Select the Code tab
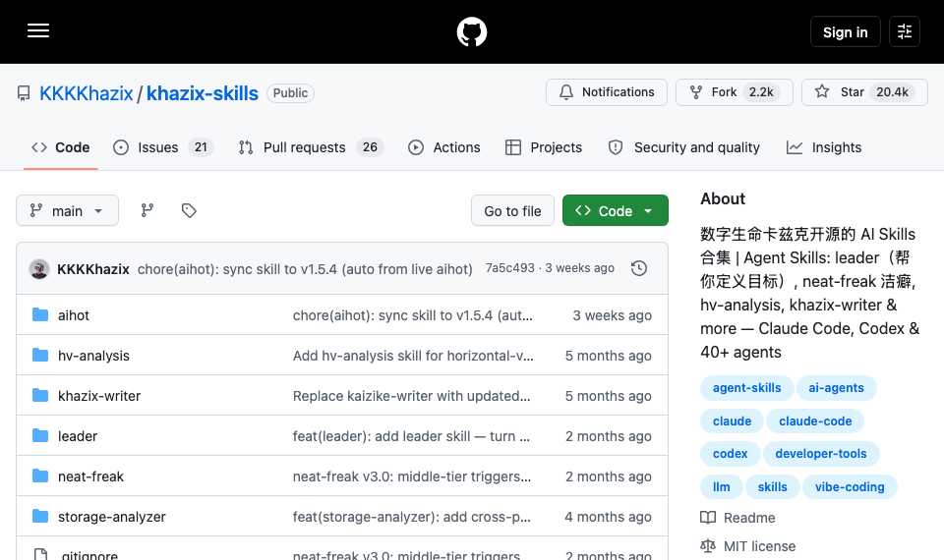The height and width of the screenshot is (560, 944). tap(61, 147)
